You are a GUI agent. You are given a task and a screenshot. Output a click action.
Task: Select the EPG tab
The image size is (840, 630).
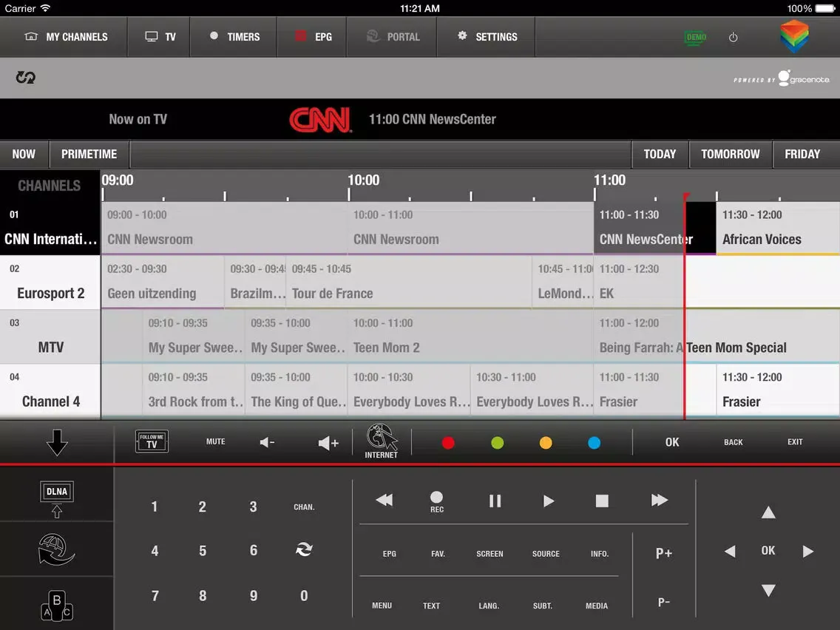312,36
